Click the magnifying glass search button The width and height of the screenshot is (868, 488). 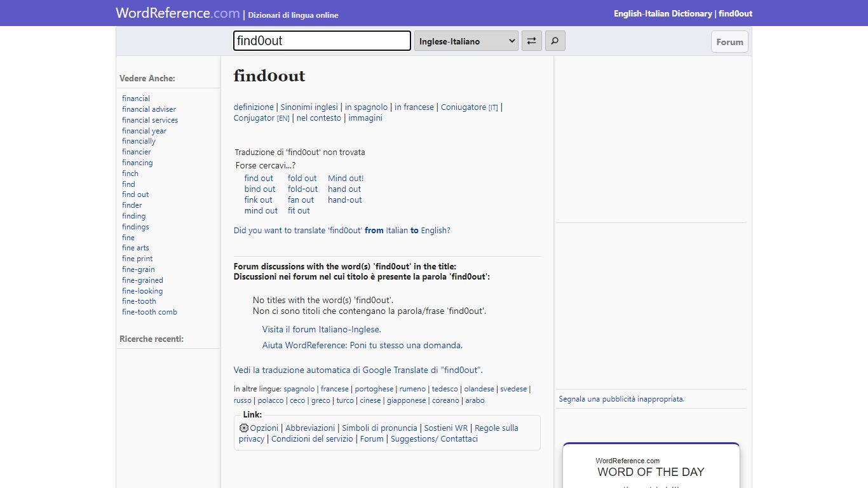click(555, 41)
